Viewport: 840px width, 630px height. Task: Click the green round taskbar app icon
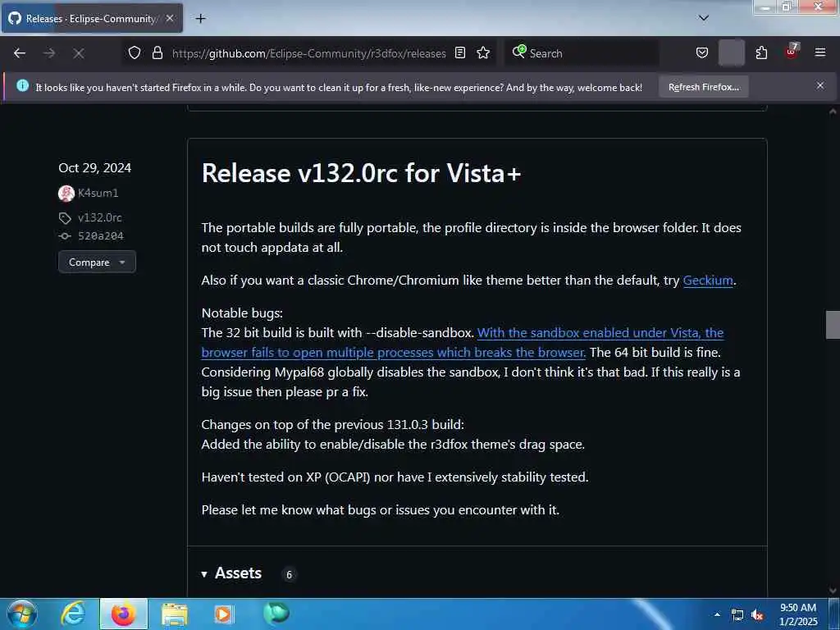276,614
